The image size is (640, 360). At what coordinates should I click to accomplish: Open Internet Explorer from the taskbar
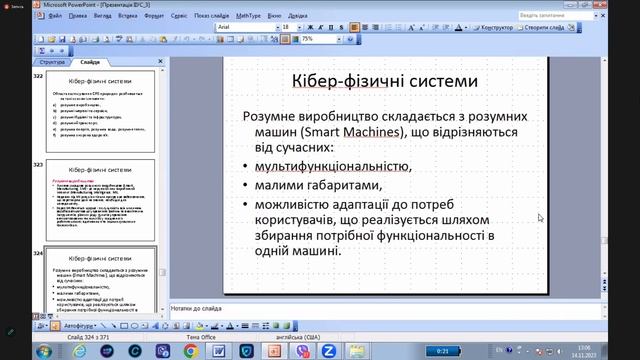[79, 351]
